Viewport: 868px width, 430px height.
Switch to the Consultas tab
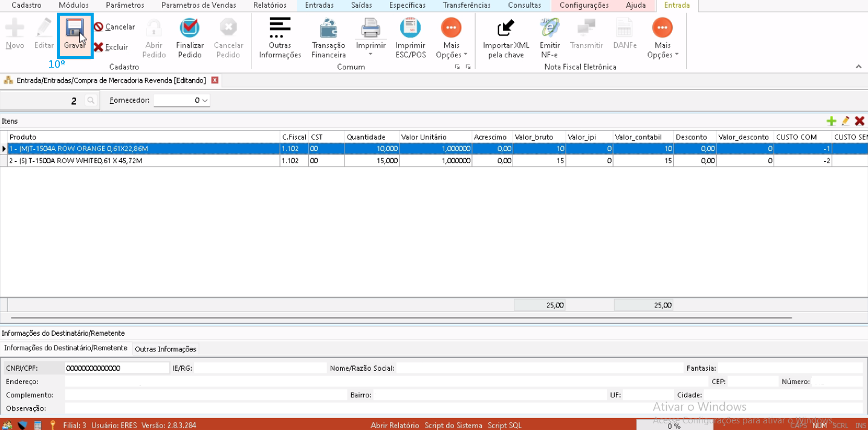[525, 5]
